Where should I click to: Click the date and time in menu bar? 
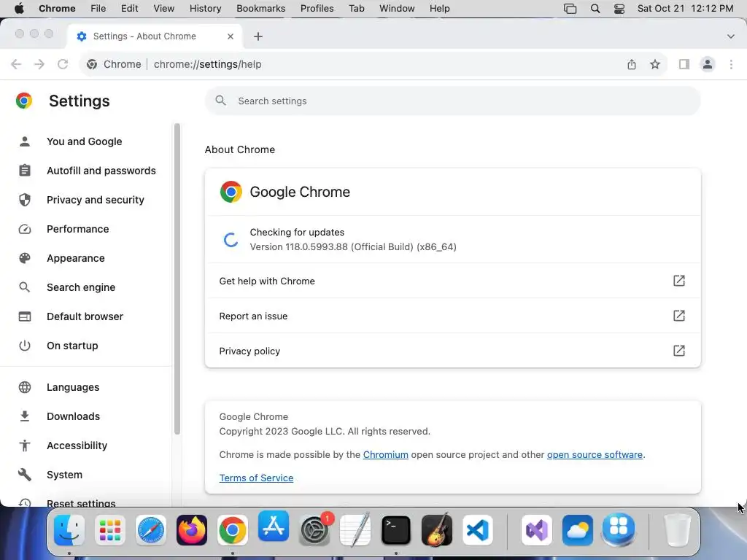[685, 9]
